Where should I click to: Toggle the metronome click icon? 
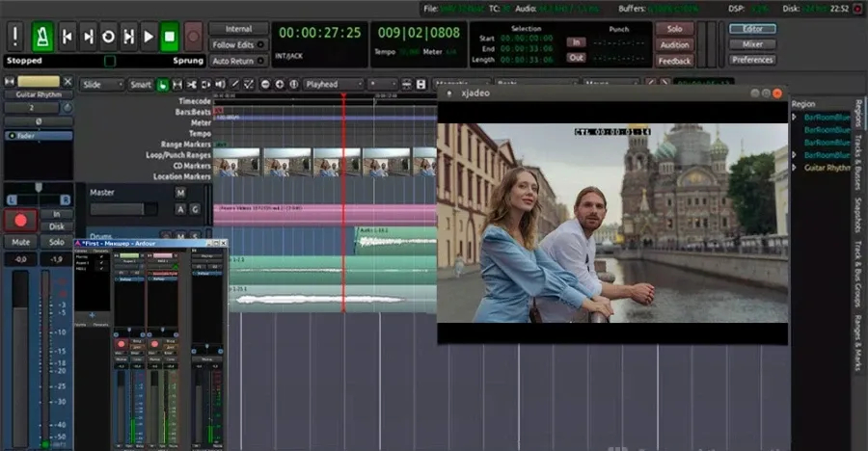42,37
